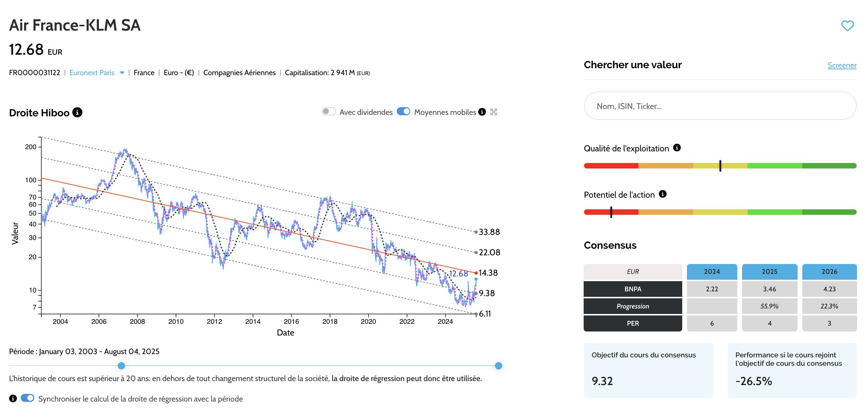Select the 2026 consensus column header

[829, 272]
